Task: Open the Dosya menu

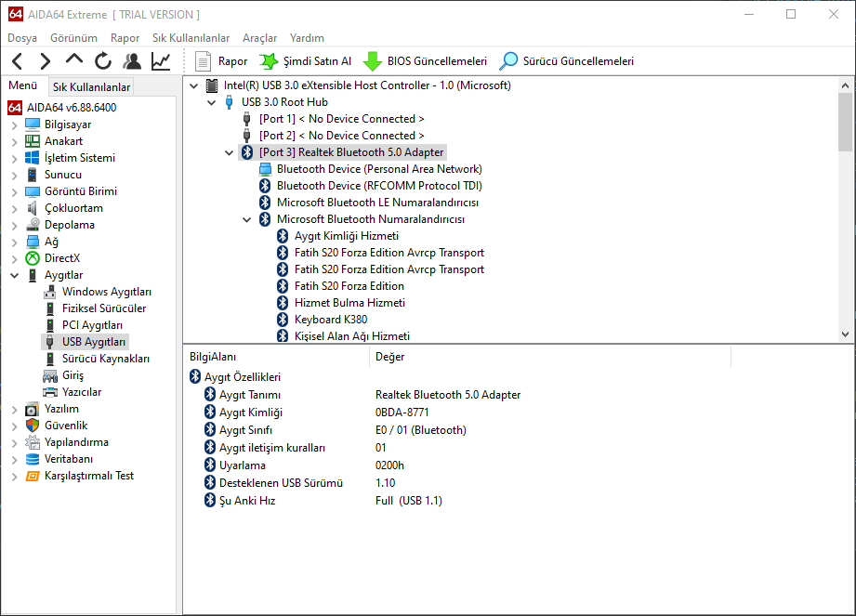Action: click(22, 38)
